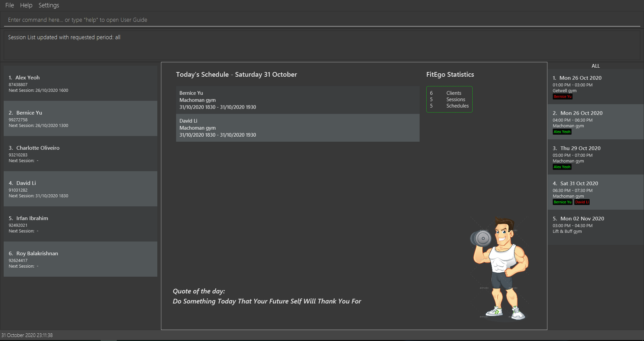This screenshot has width=644, height=341.
Task: Click David Li's next session 31/10/2020 1830
Action: pyautogui.click(x=39, y=196)
